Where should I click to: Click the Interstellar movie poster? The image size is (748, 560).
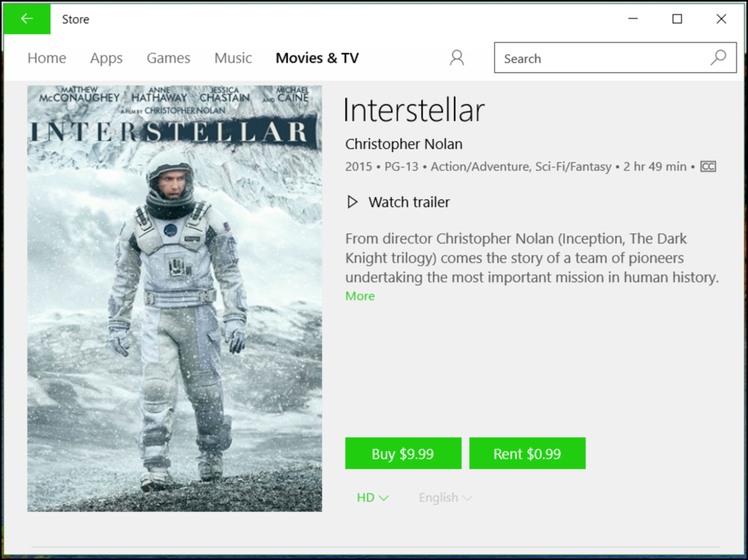pyautogui.click(x=175, y=299)
